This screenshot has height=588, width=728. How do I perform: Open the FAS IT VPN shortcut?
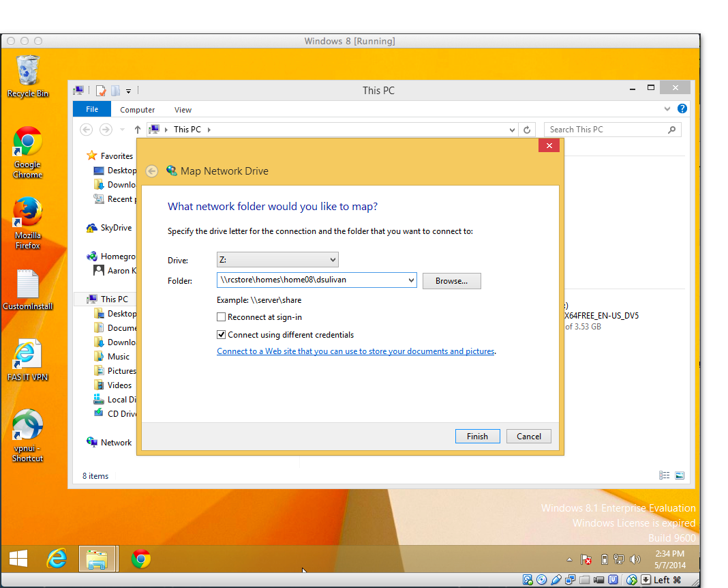pos(27,355)
